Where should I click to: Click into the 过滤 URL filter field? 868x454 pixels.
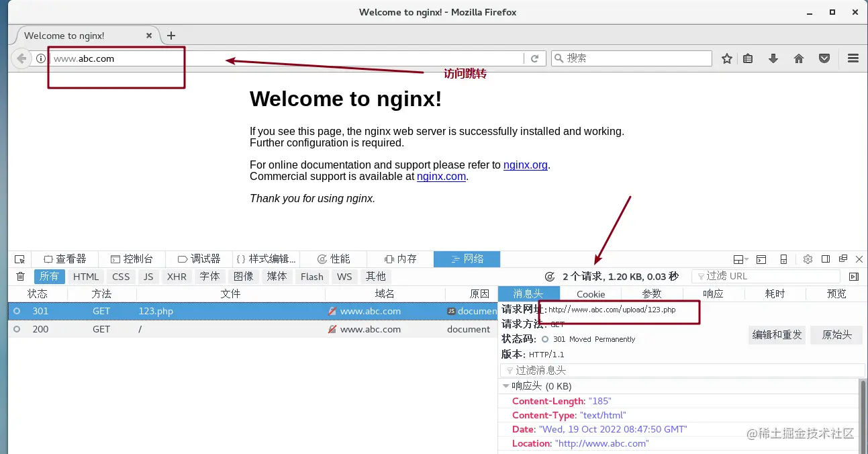[x=766, y=276]
